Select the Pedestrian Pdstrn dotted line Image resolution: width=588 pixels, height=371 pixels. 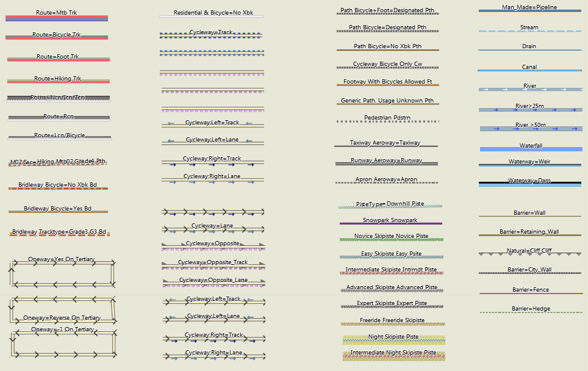387,121
